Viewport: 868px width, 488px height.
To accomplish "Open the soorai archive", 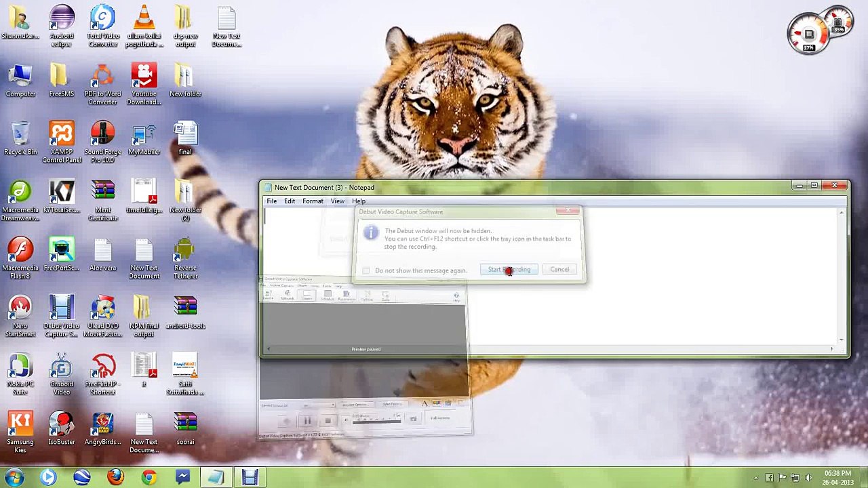I will coord(185,429).
